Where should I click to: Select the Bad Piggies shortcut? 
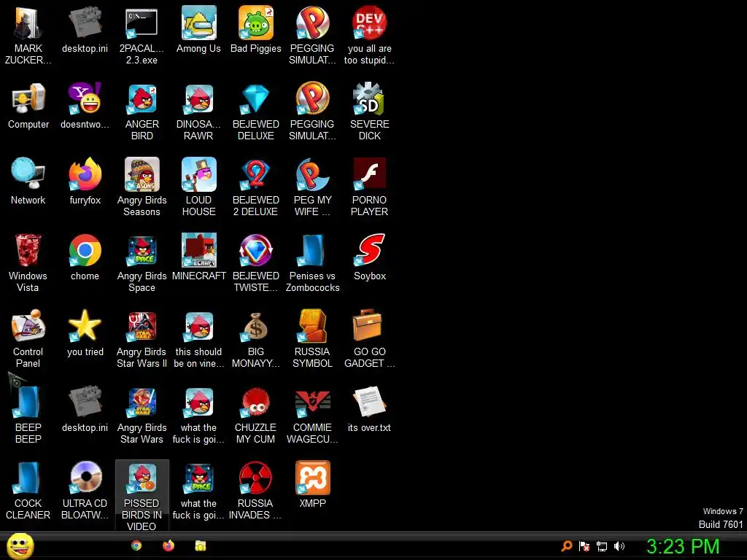(256, 29)
